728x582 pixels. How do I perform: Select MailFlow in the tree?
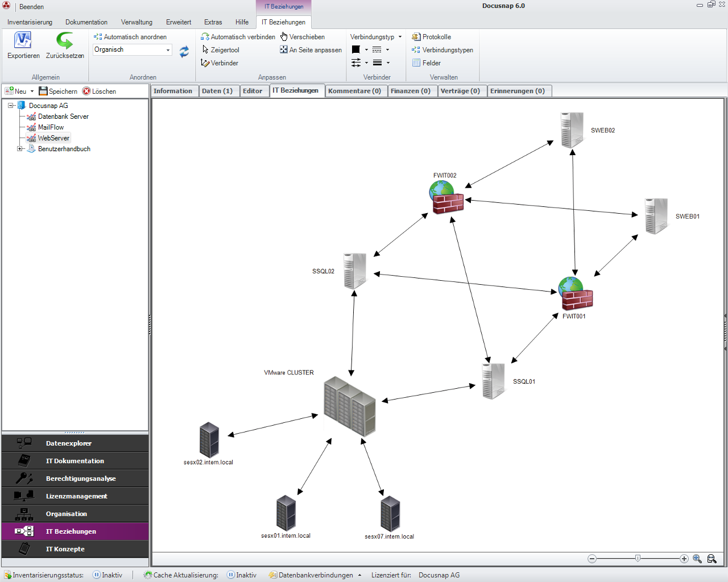(x=51, y=127)
